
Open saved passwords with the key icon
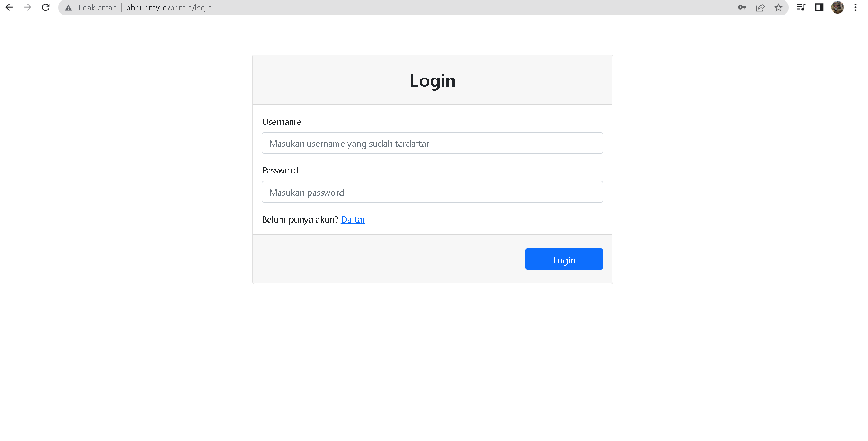pos(742,7)
